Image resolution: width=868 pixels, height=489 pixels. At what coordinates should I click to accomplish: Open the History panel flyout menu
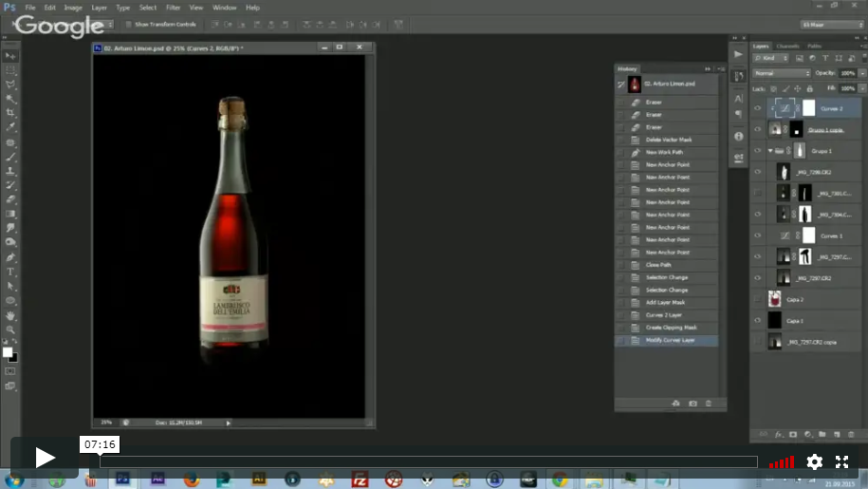pos(721,68)
